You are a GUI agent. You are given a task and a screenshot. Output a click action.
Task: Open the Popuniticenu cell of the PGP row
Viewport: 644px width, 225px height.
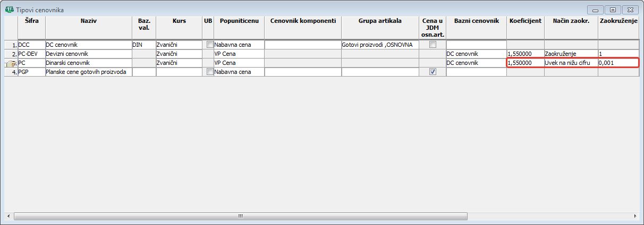(239, 72)
